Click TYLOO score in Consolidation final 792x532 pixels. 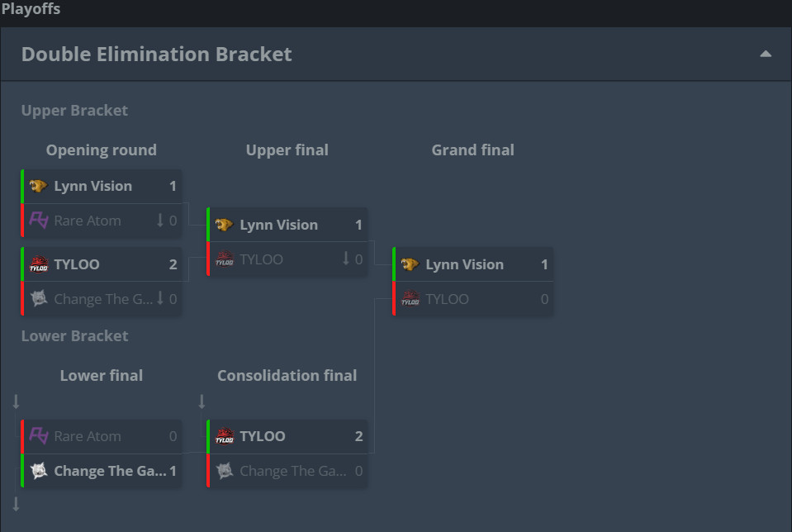[358, 436]
